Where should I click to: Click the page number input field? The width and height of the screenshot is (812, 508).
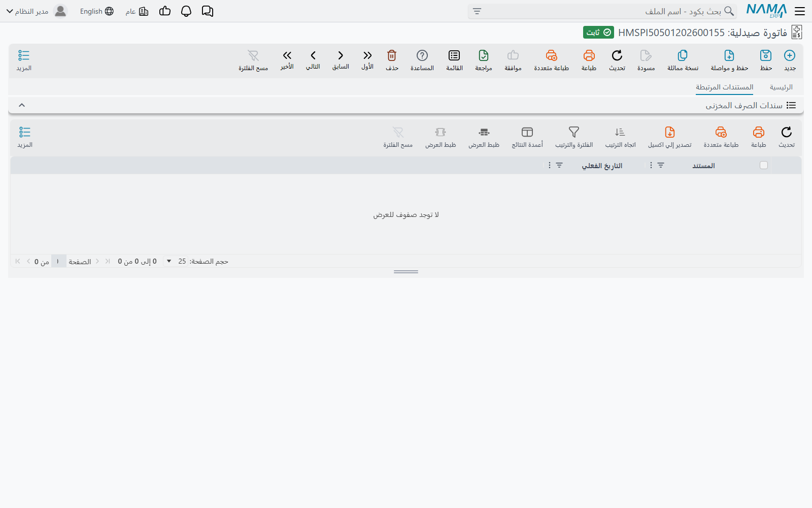click(x=58, y=261)
